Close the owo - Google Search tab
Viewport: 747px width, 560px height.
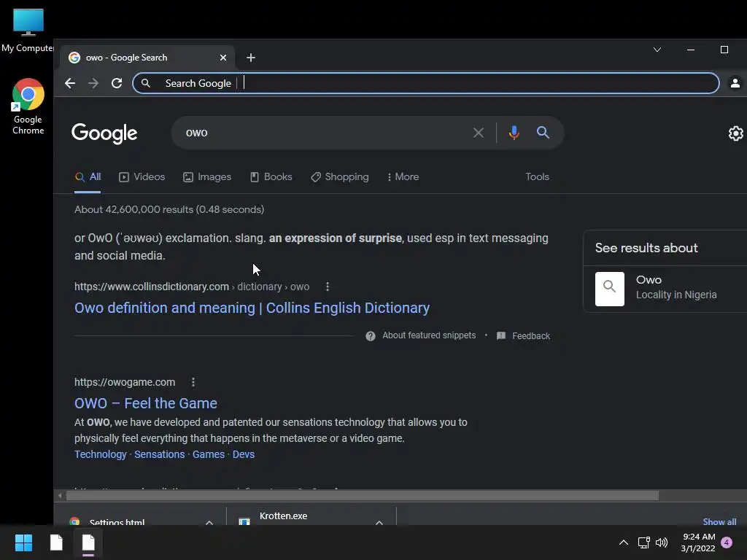coord(223,58)
